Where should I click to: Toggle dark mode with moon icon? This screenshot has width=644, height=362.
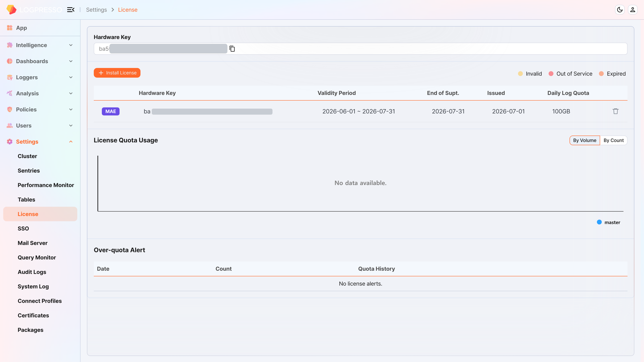[620, 10]
